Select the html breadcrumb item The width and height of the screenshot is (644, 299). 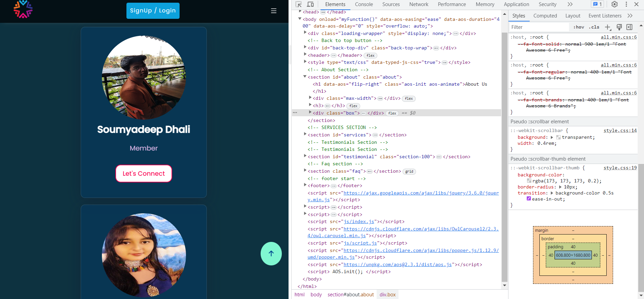click(300, 295)
